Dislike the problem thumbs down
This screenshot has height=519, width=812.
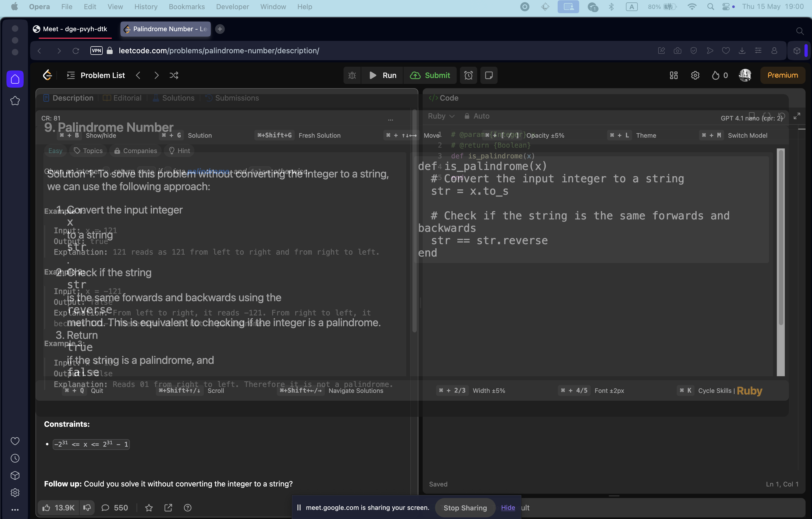click(x=87, y=507)
